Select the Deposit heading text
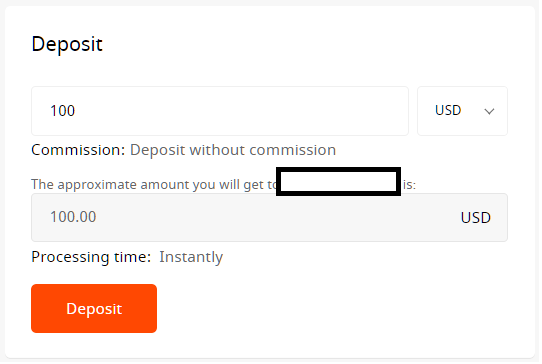The height and width of the screenshot is (364, 542). (67, 45)
